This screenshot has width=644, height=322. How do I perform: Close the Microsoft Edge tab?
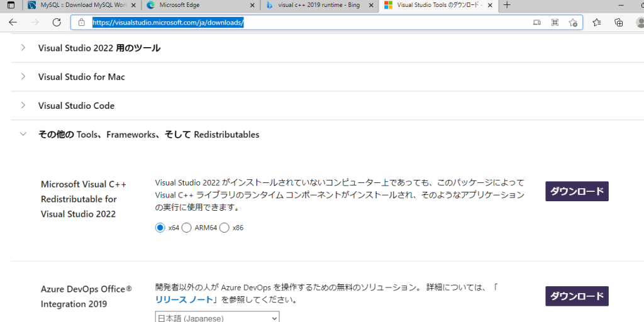pos(252,5)
